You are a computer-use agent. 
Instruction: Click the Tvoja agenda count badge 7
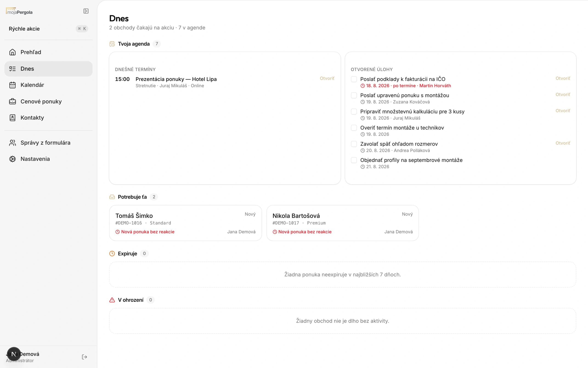(x=157, y=44)
